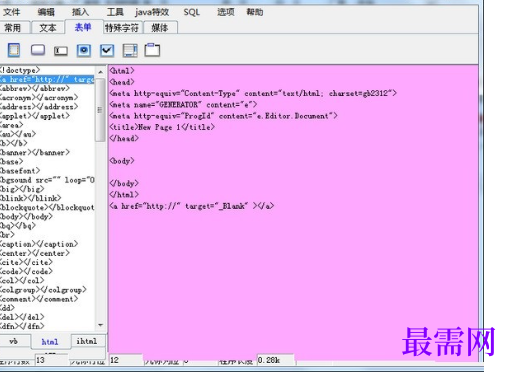Insert a text input box icon

click(61, 51)
